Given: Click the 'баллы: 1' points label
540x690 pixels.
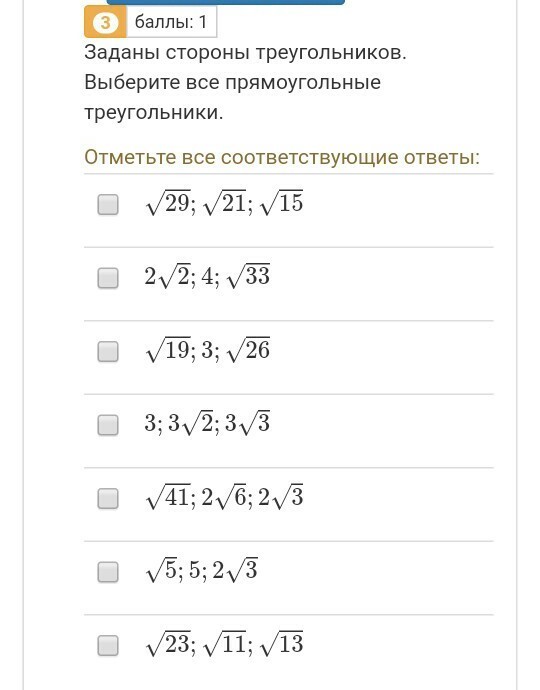Looking at the screenshot, I should click(x=171, y=22).
